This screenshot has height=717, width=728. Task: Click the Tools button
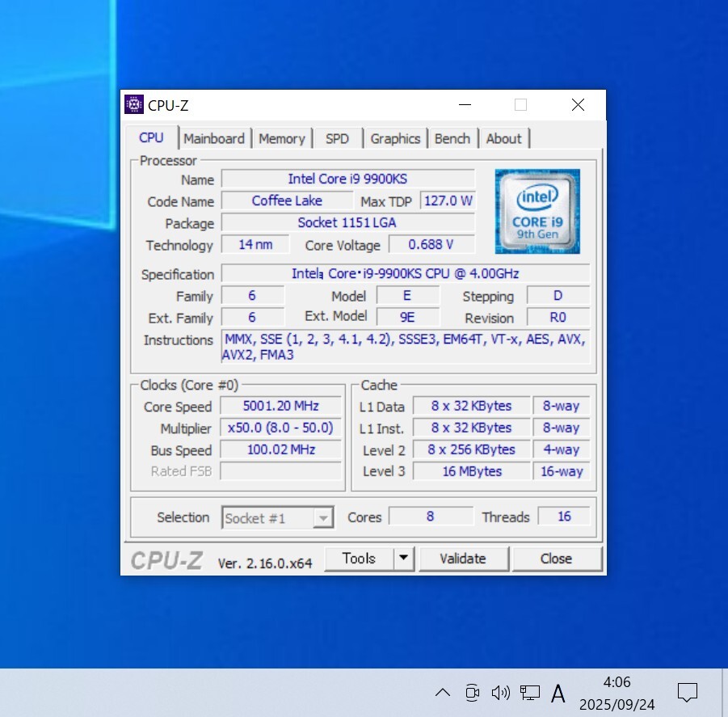click(359, 559)
